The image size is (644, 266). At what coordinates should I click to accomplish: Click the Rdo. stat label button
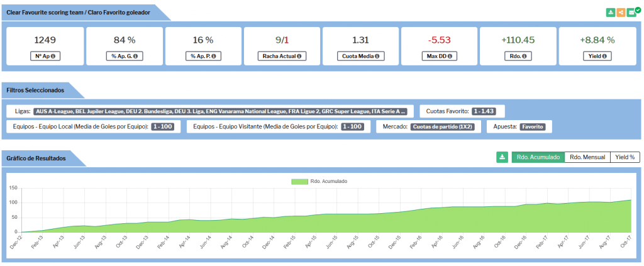pyautogui.click(x=519, y=56)
